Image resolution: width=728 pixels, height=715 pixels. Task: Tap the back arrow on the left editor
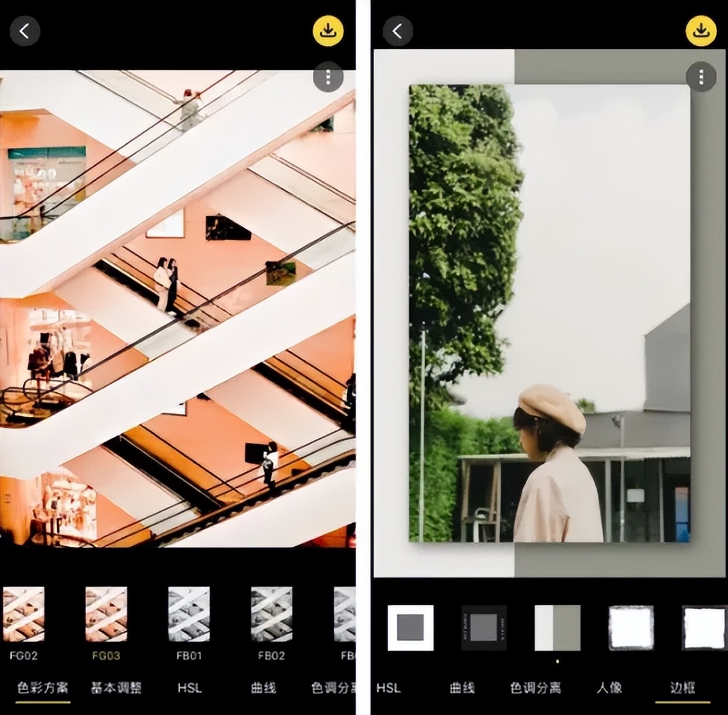(x=24, y=30)
